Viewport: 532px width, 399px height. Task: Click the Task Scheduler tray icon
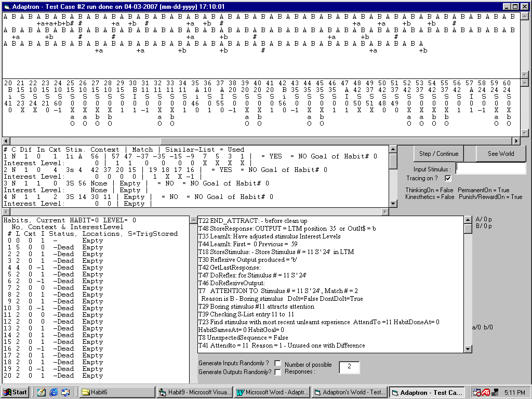click(476, 392)
